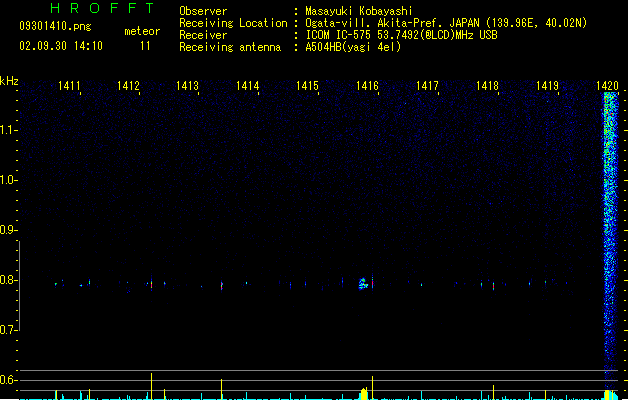Viewport: 629px width, 400px height.
Task: Click the 1411 time axis marker
Action: point(69,86)
